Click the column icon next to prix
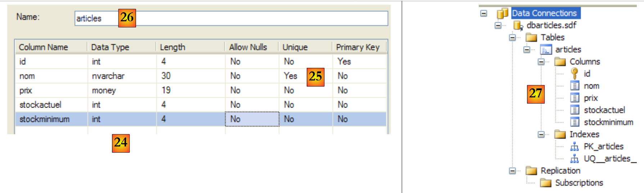Viewport: 644px width, 193px height. [575, 98]
